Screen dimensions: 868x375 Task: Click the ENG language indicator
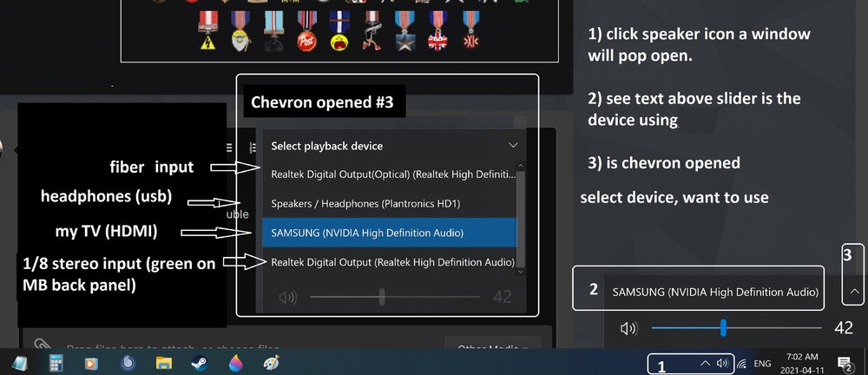[763, 363]
